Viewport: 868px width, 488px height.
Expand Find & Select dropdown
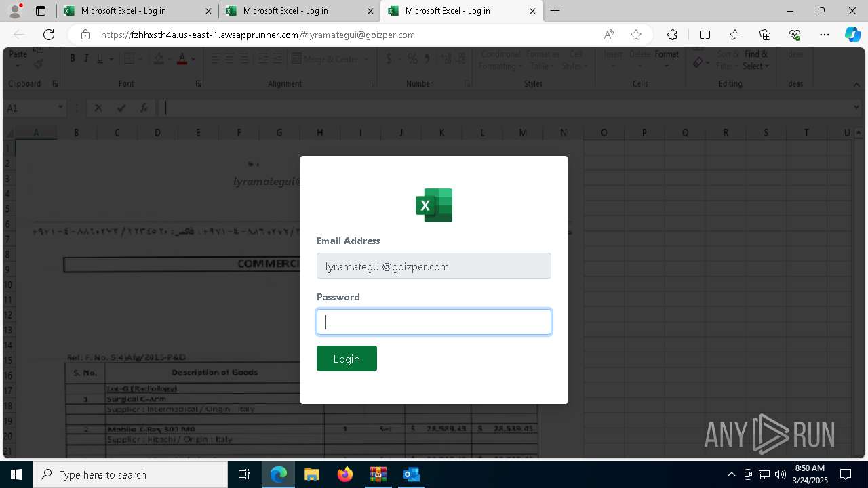pyautogui.click(x=756, y=60)
